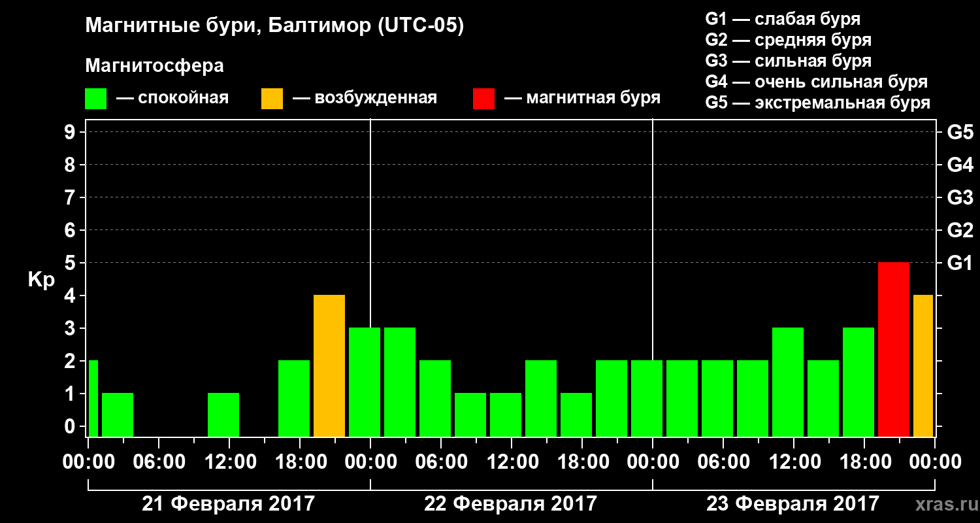Click the 'Магнитосфера' heading
The height and width of the screenshot is (523, 980).
tap(154, 66)
